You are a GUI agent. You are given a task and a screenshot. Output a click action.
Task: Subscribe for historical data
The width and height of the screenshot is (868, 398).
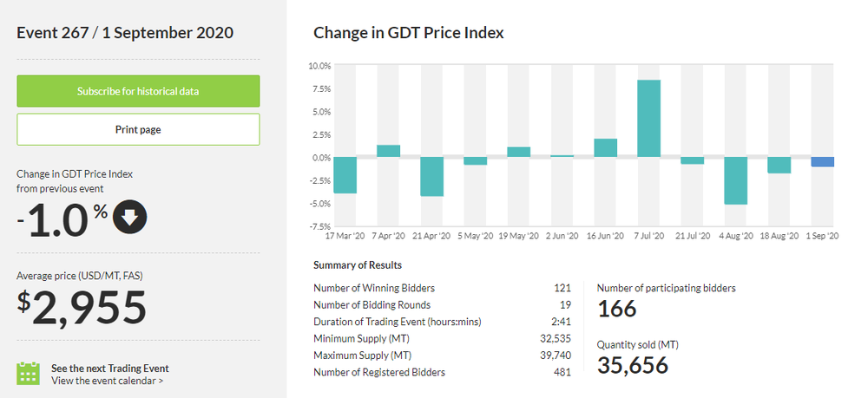(x=138, y=91)
